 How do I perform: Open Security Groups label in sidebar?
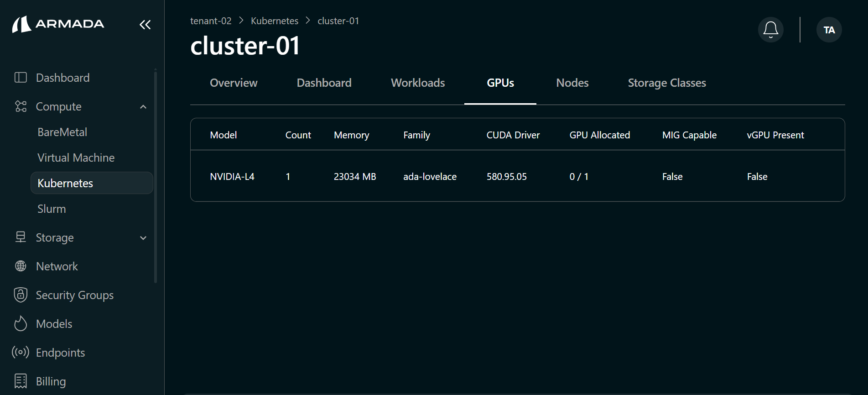75,295
